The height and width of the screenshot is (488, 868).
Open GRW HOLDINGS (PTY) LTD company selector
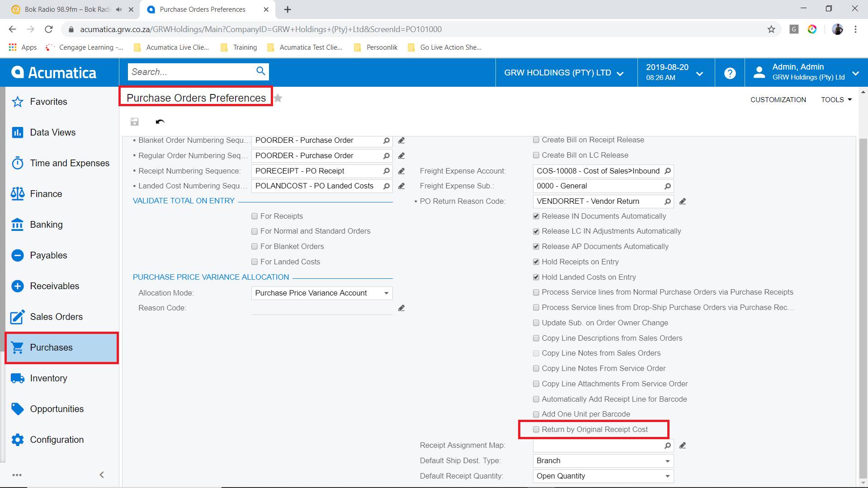[x=563, y=73]
